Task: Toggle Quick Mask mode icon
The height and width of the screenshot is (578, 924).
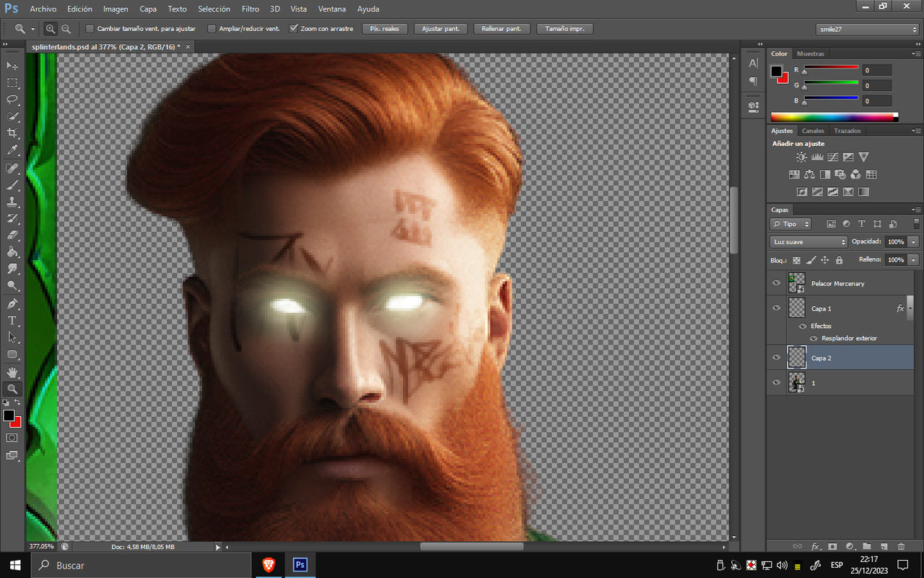Action: (x=12, y=438)
